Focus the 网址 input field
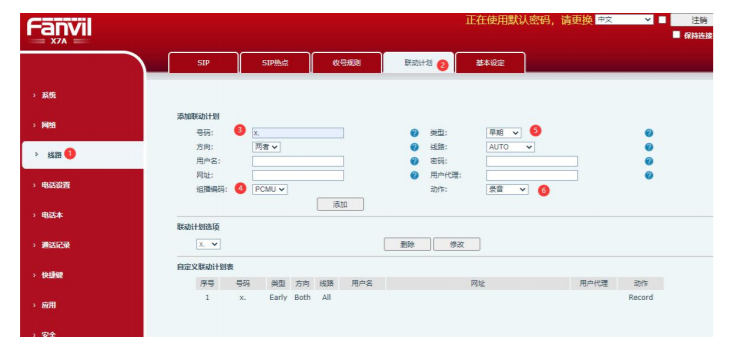729x362 pixels. 298,176
